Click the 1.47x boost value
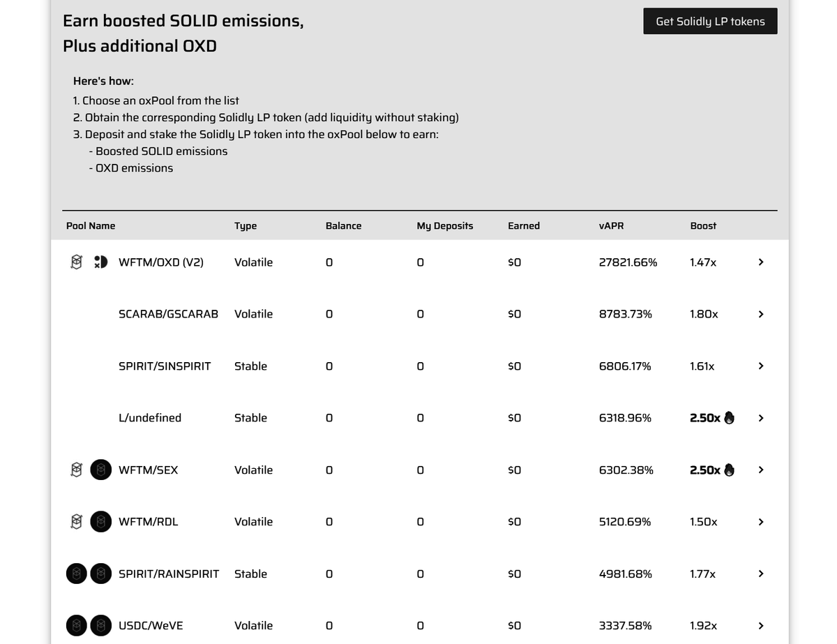837x644 pixels. pos(703,262)
